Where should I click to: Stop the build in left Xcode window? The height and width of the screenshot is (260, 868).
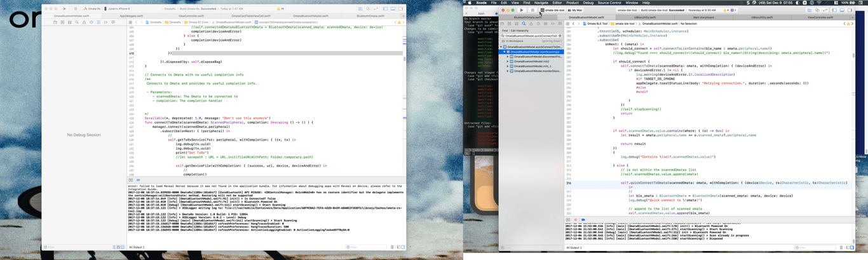pos(76,9)
